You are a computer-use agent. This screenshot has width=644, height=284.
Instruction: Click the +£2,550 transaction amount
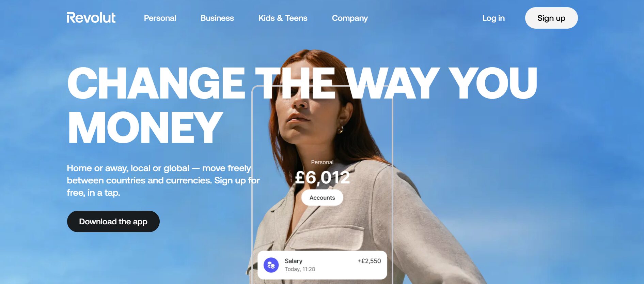pyautogui.click(x=369, y=261)
